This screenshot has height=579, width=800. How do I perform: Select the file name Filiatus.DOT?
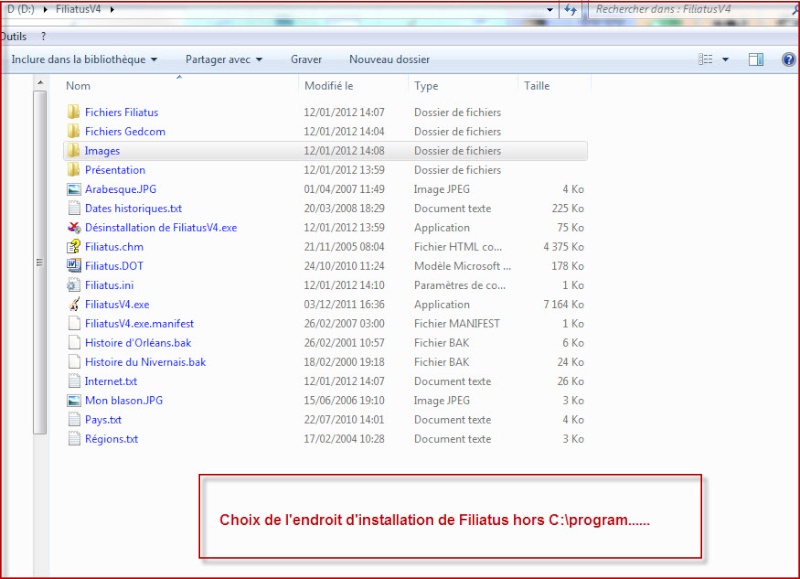[x=114, y=266]
